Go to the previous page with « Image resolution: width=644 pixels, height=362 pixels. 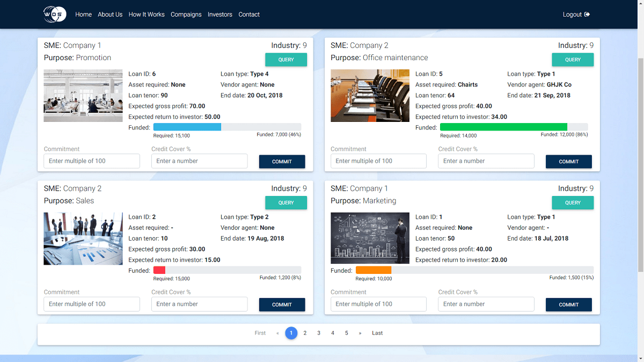pyautogui.click(x=277, y=333)
